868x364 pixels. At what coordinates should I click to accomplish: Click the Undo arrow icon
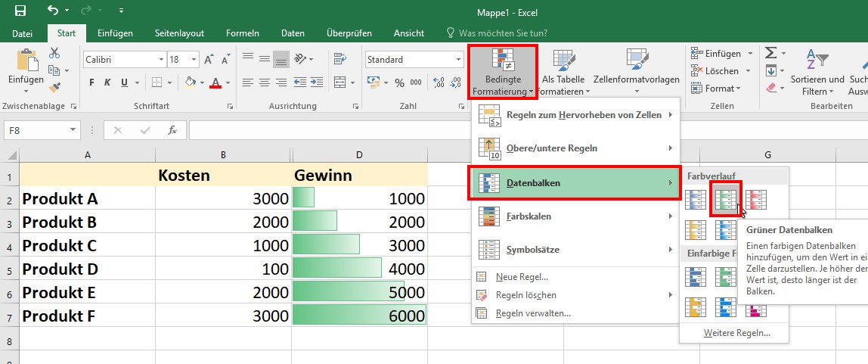53,11
